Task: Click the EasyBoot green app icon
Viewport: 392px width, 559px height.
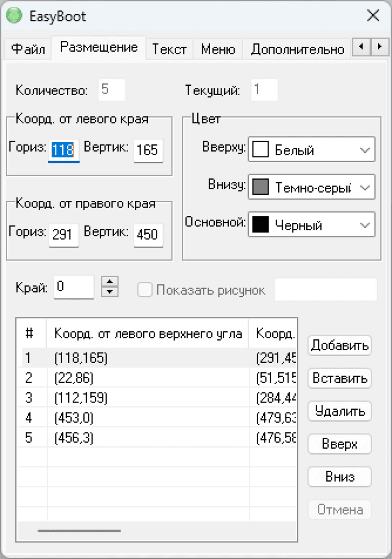Action: click(x=14, y=15)
